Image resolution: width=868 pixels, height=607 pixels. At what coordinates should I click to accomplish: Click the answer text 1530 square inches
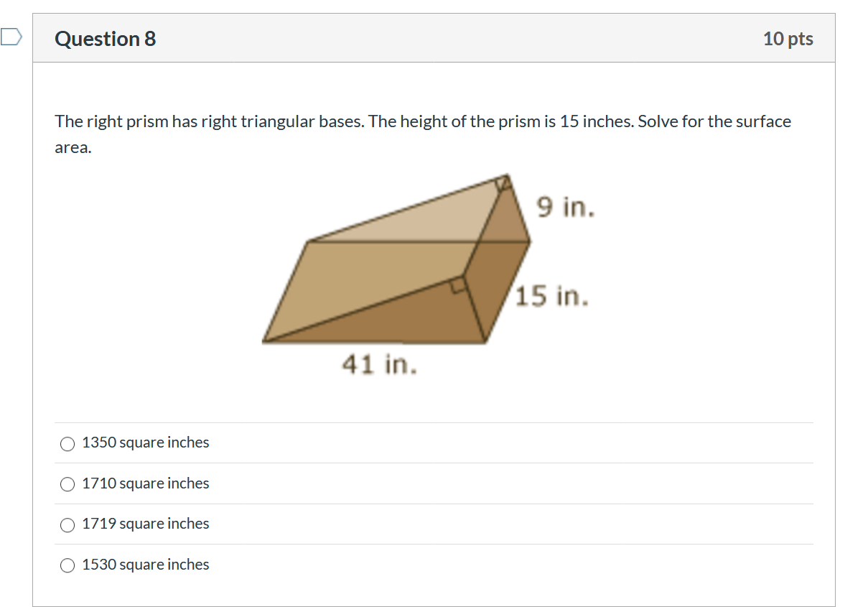point(145,565)
